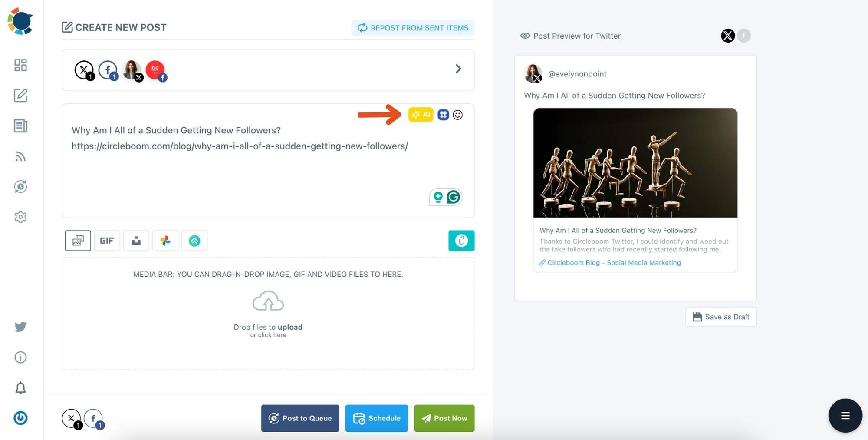Add a GIF to the post
868x440 pixels.
point(107,240)
